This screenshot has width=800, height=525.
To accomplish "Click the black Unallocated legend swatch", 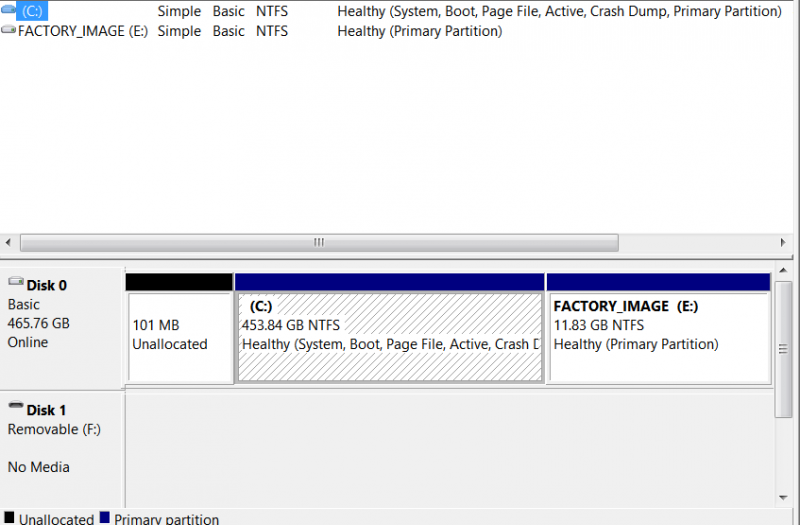I will point(9,518).
